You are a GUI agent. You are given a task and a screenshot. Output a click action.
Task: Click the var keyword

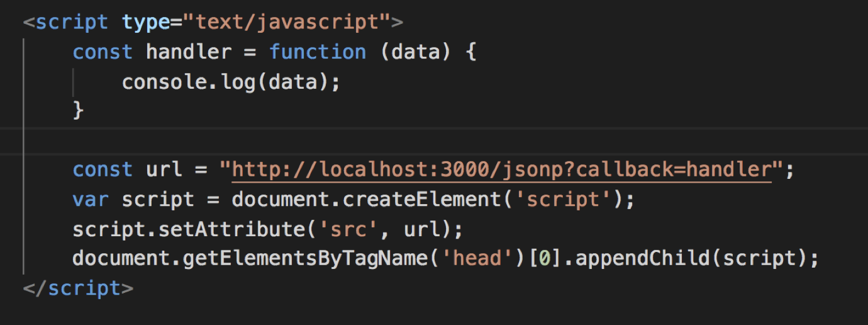click(91, 200)
